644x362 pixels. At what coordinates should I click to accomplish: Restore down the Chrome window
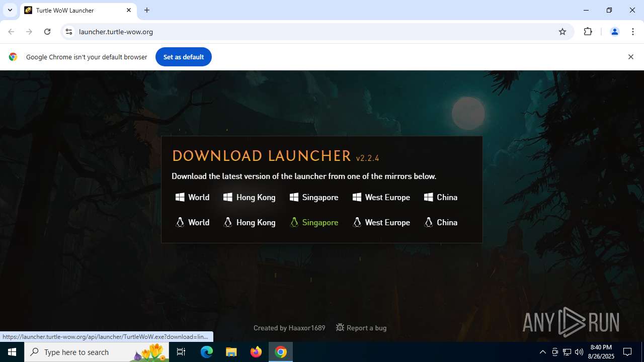tap(609, 10)
